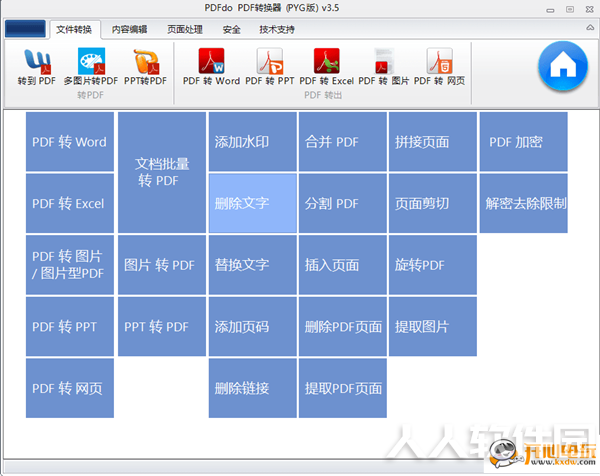The height and width of the screenshot is (476, 600).
Task: Open the 安全 tab
Action: 232,29
